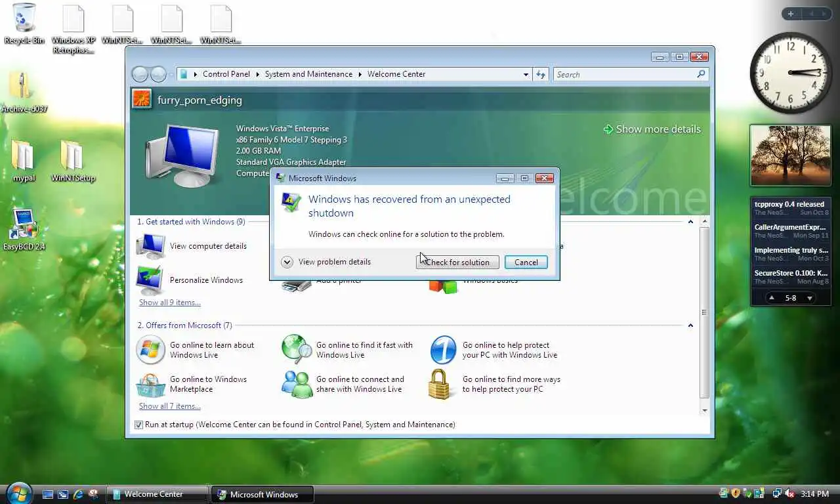The image size is (840, 504).
Task: Open dropdown arrow after Control Panel breadcrumb
Action: tap(257, 74)
